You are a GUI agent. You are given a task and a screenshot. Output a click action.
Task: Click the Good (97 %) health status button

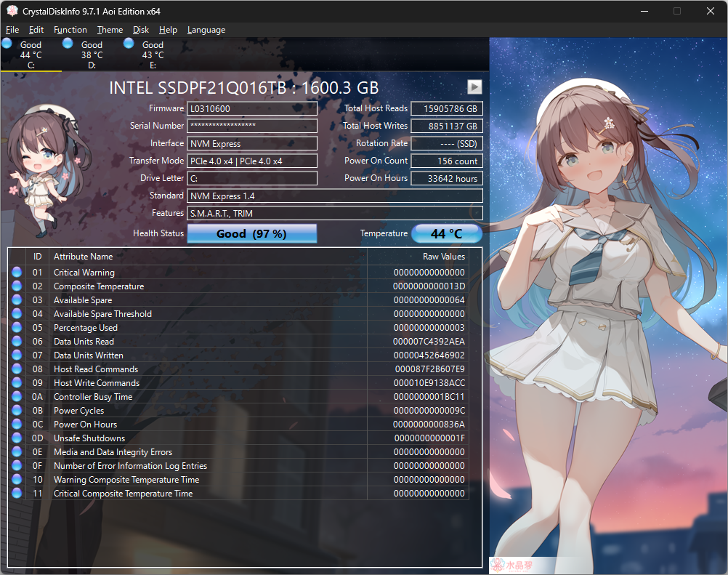tap(252, 233)
